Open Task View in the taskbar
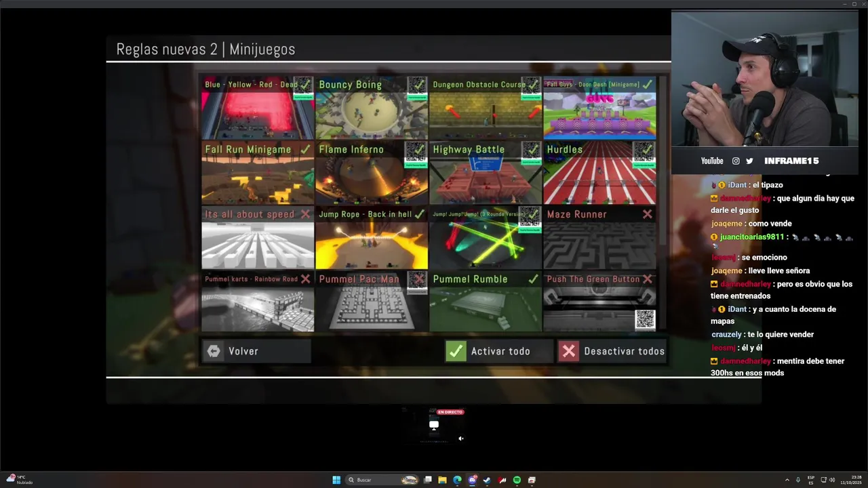Viewport: 868px width, 488px height. pyautogui.click(x=428, y=480)
